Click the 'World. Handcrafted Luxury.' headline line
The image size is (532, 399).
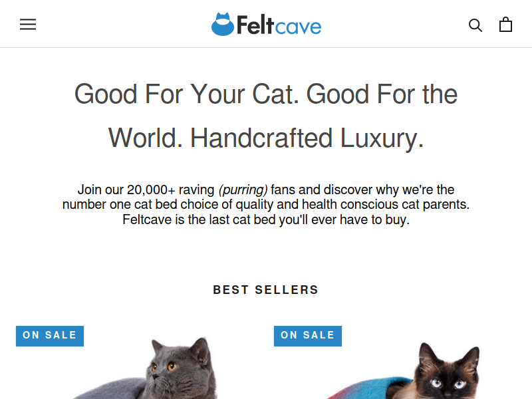click(x=266, y=138)
